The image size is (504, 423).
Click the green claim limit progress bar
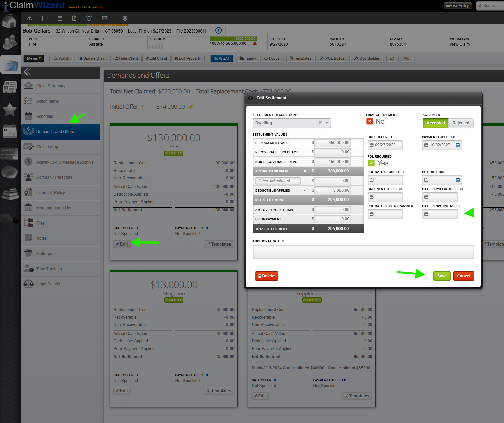pyautogui.click(x=233, y=39)
